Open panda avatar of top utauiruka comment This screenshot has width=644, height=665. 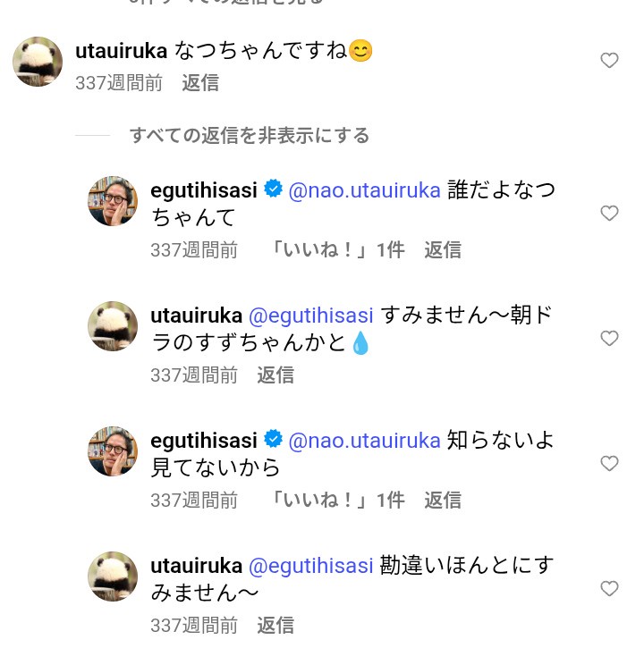(x=37, y=62)
